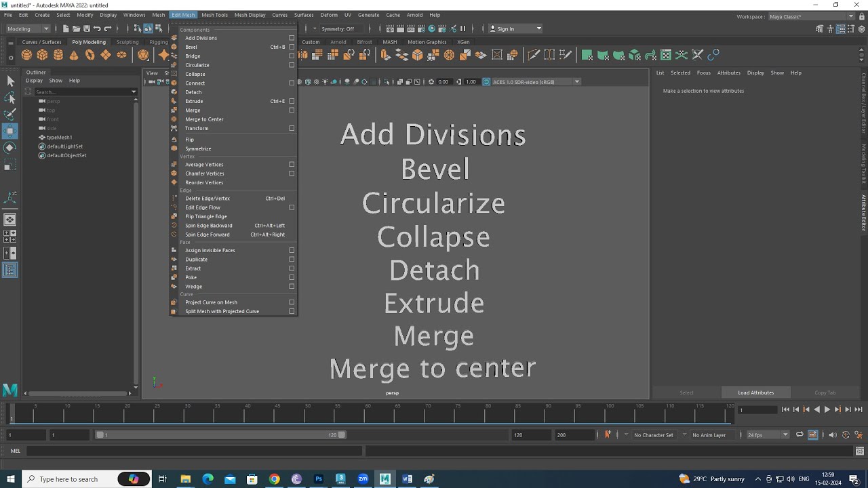Click the MEL command line input
868x488 pixels.
coord(195,451)
